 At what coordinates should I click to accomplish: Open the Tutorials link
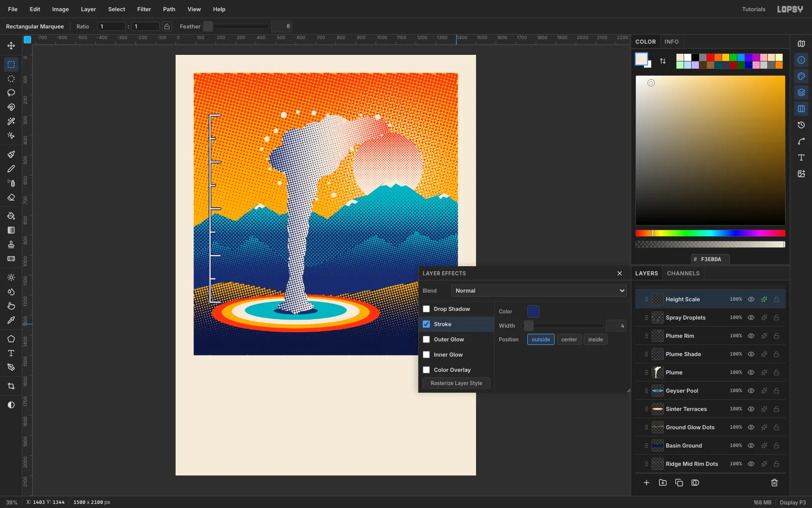[754, 9]
